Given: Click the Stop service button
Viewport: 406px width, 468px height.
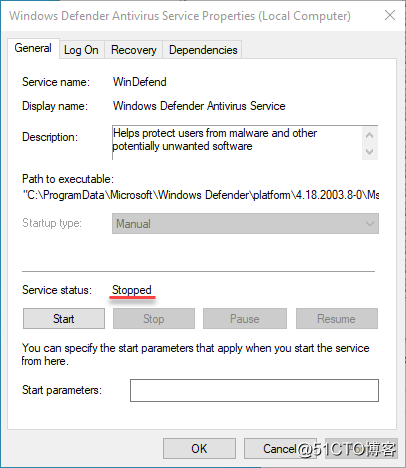Looking at the screenshot, I should click(x=154, y=319).
